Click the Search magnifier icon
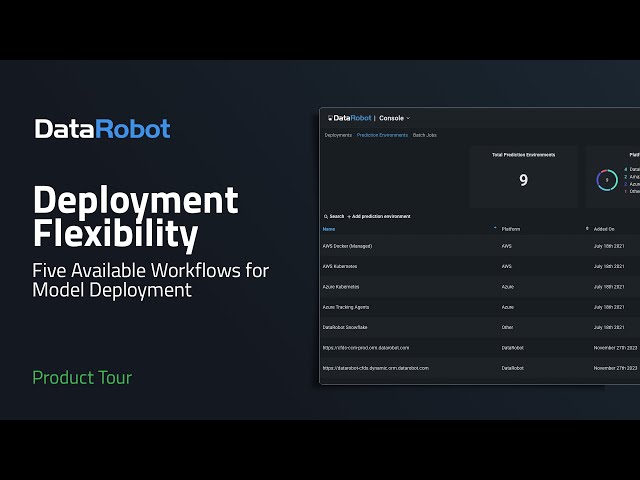Viewport: 640px width, 480px height. (x=325, y=216)
